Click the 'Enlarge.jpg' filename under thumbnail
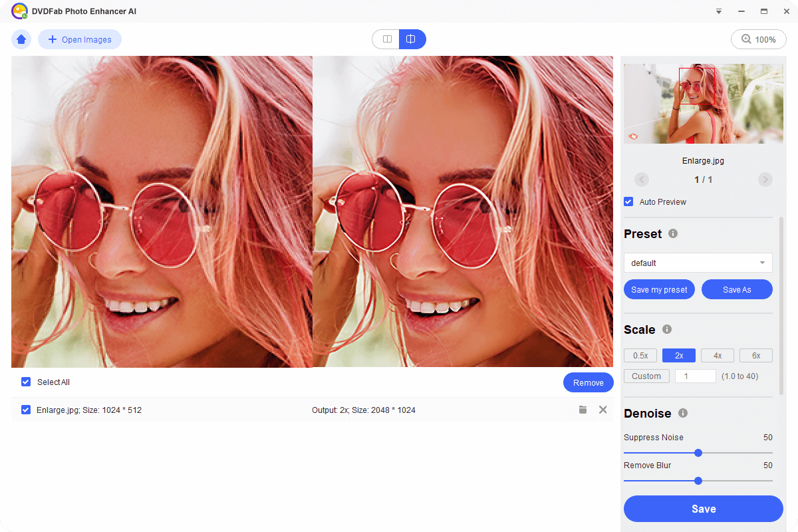The width and height of the screenshot is (798, 532). [x=703, y=161]
